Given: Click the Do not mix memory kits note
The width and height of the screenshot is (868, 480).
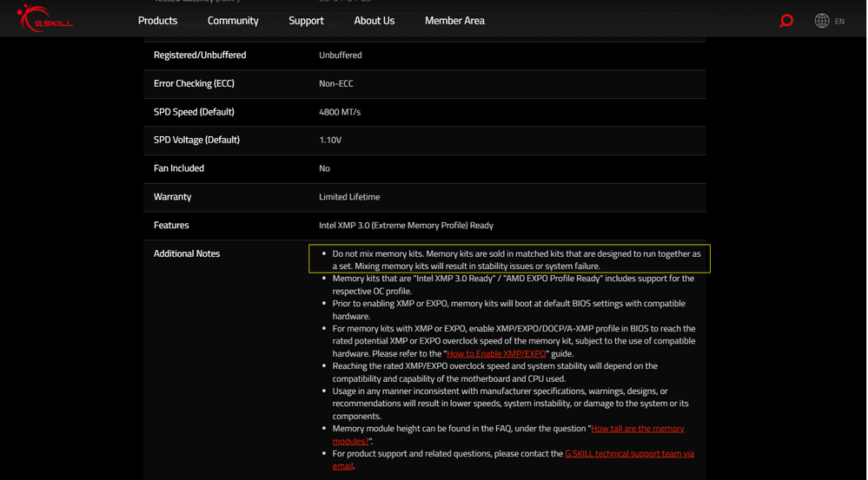Looking at the screenshot, I should click(516, 260).
